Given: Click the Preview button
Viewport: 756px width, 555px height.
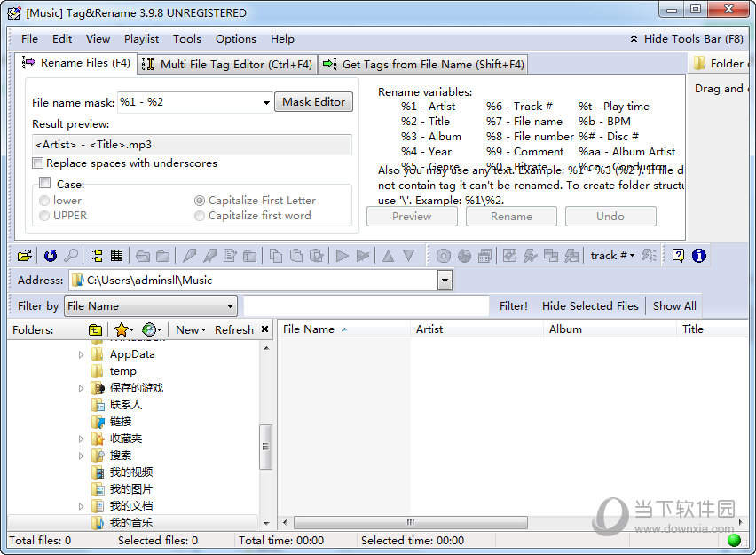Looking at the screenshot, I should 412,216.
